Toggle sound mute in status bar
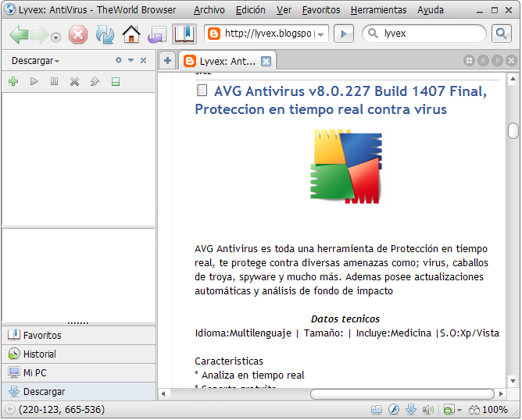 [427, 410]
